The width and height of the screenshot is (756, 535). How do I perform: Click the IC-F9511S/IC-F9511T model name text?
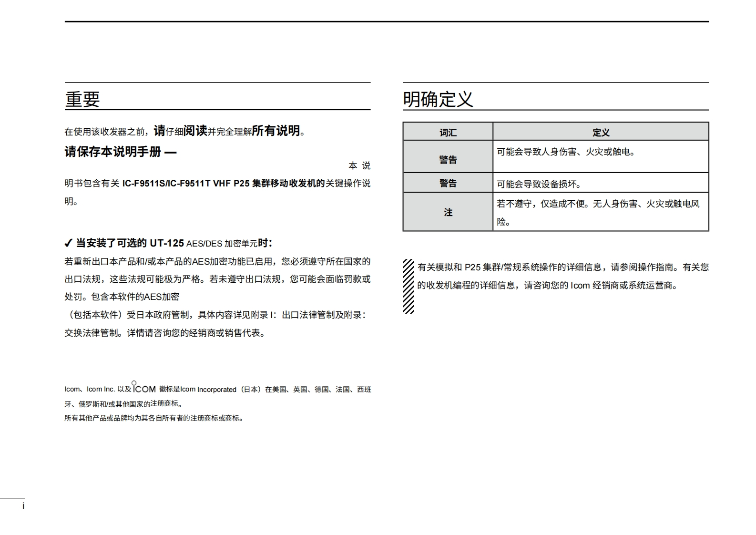[166, 184]
